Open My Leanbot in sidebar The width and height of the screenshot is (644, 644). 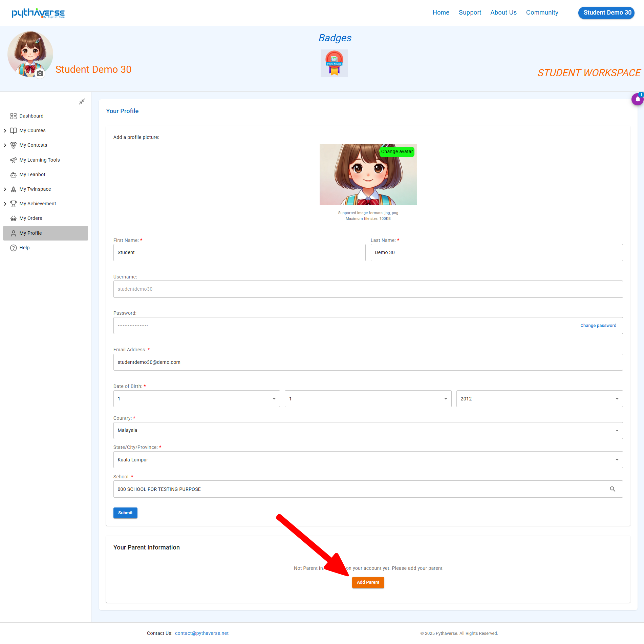coord(32,174)
